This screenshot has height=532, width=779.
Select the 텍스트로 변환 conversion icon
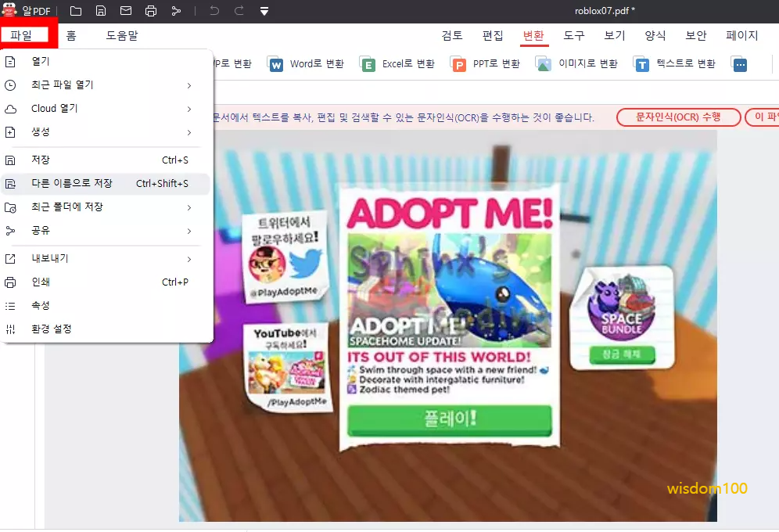pos(642,64)
